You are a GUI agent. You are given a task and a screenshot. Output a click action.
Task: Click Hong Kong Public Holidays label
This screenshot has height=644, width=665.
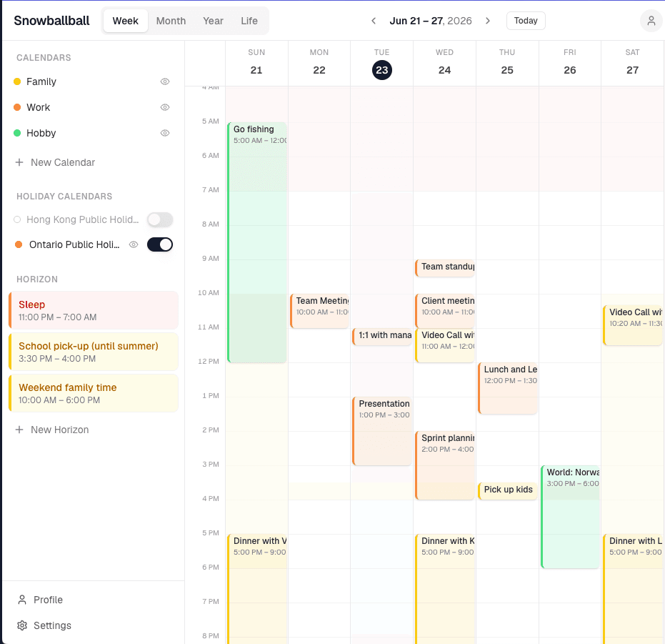(83, 219)
